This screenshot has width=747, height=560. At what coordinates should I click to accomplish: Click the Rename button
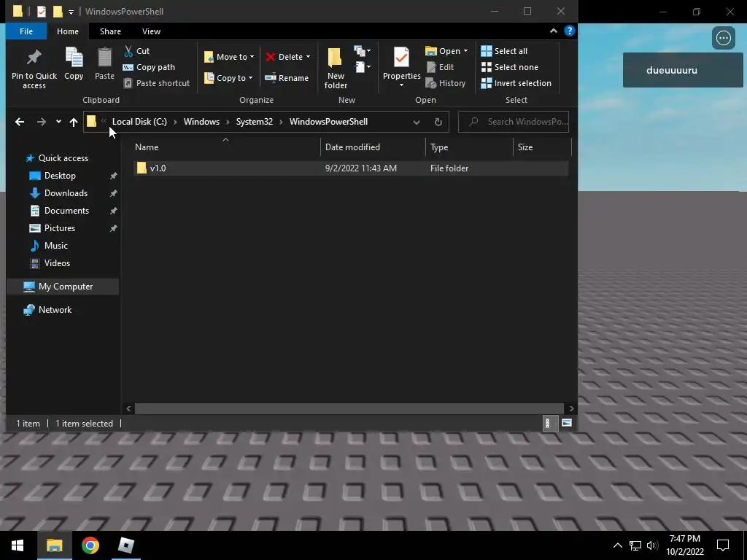pos(287,78)
